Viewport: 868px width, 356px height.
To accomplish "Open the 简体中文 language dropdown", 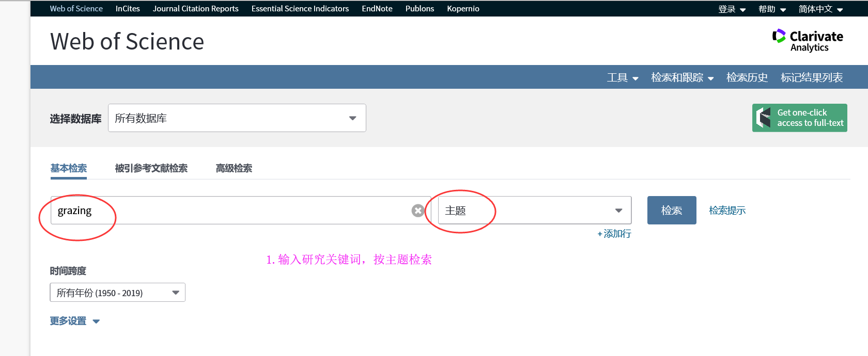I will tap(820, 9).
